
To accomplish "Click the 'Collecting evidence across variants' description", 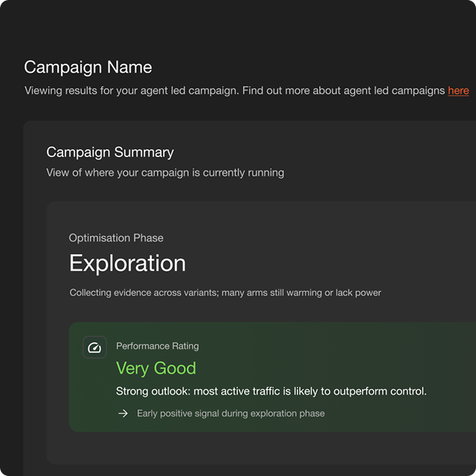I will tap(226, 292).
